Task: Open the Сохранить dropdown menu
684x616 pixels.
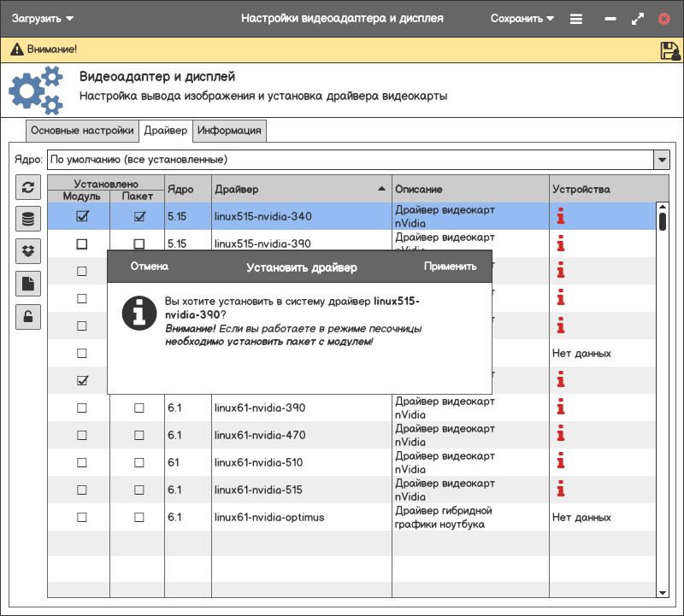Action: tap(522, 18)
